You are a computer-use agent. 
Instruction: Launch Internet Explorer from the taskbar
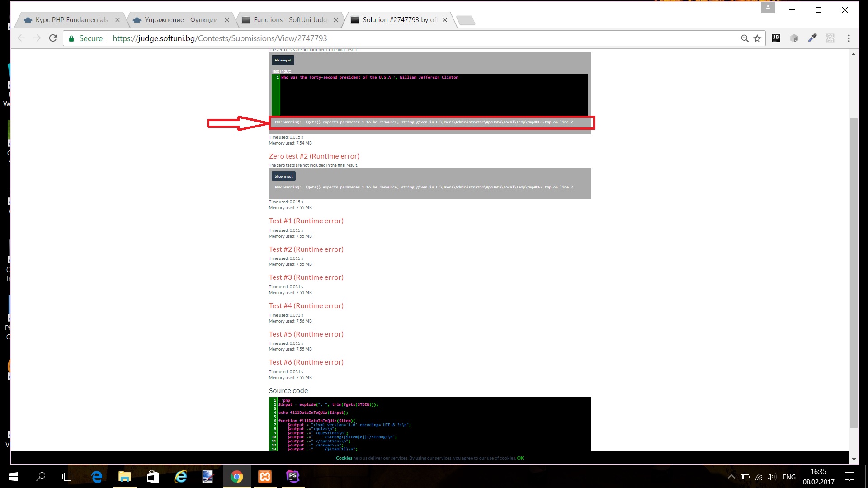tap(181, 477)
